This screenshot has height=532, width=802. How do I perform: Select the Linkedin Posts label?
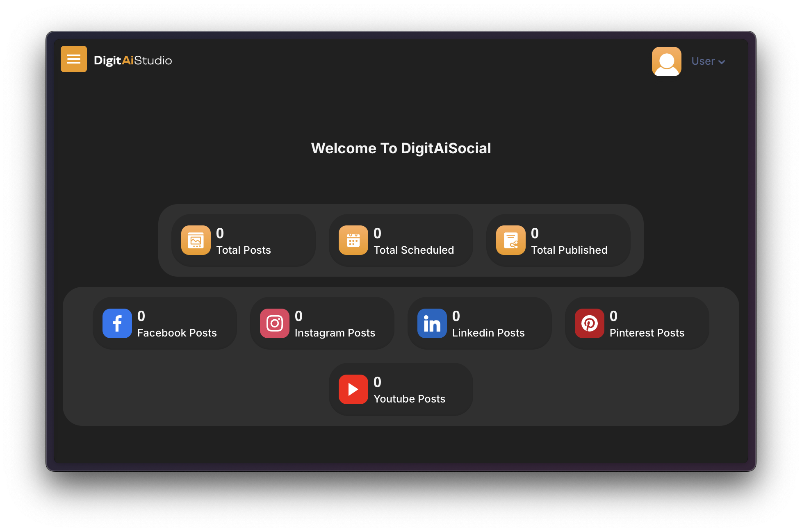488,333
